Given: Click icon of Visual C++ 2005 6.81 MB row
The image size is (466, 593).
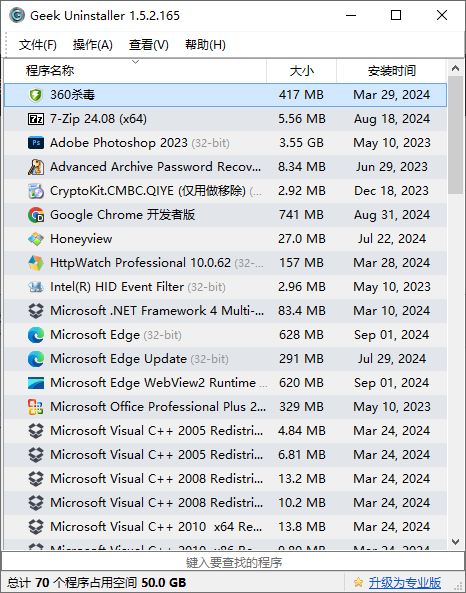Looking at the screenshot, I should [36, 455].
